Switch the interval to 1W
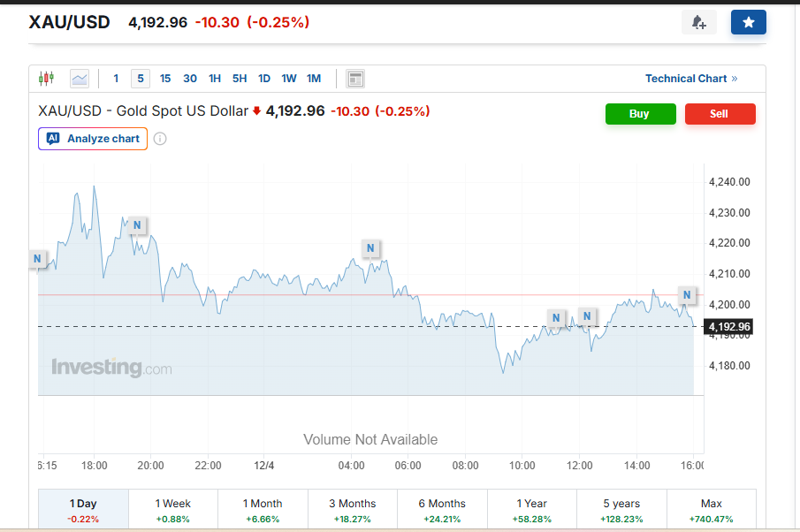800x532 pixels. [289, 79]
